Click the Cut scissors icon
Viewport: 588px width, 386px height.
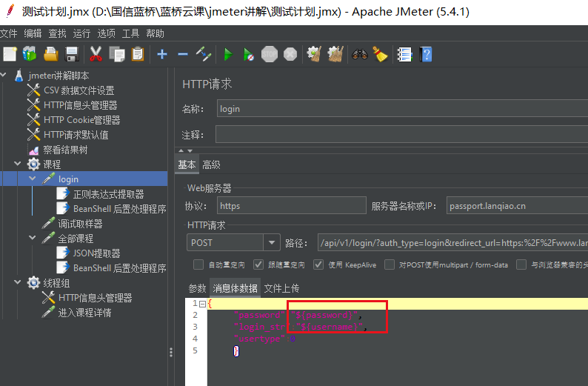[x=96, y=54]
